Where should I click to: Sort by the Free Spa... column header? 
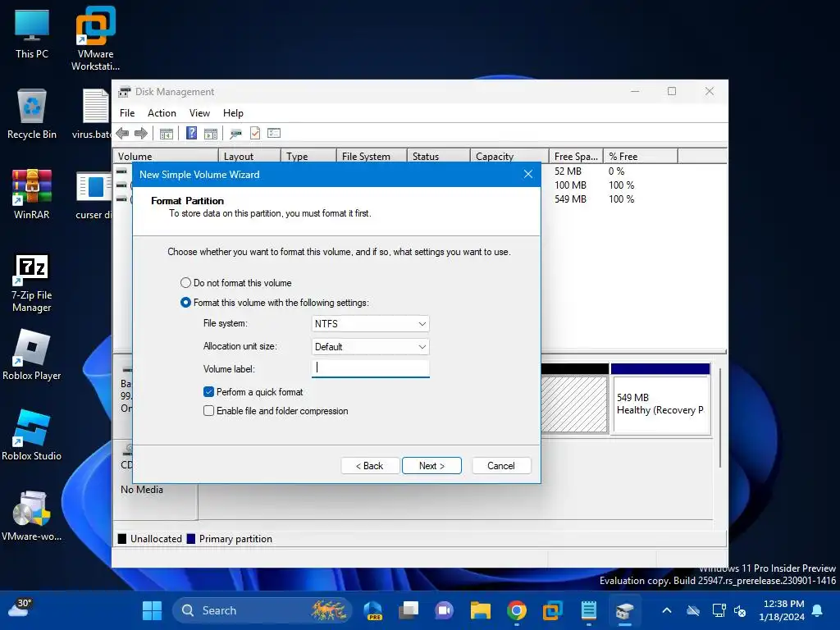click(x=577, y=157)
